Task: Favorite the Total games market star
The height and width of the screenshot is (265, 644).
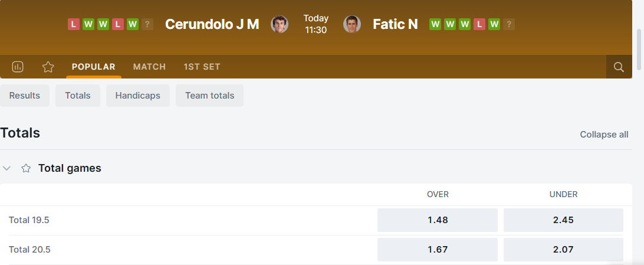Action: tap(26, 168)
